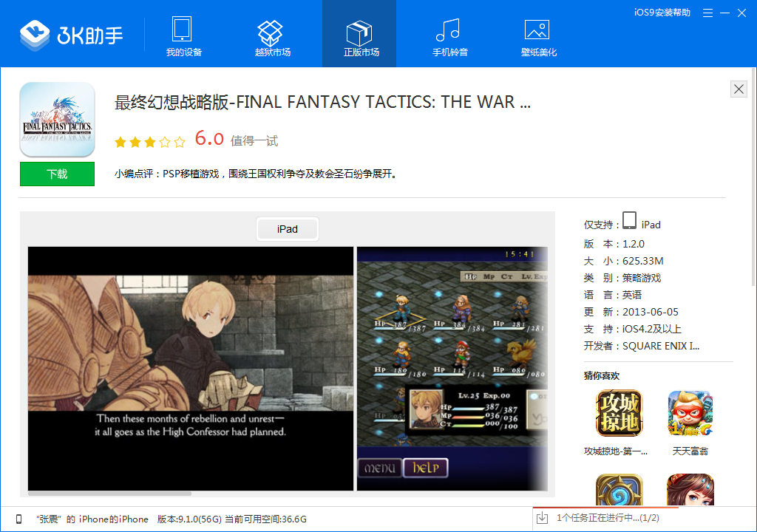The width and height of the screenshot is (757, 532).
Task: Click the battle grid screenshot thumbnail
Action: [x=452, y=369]
